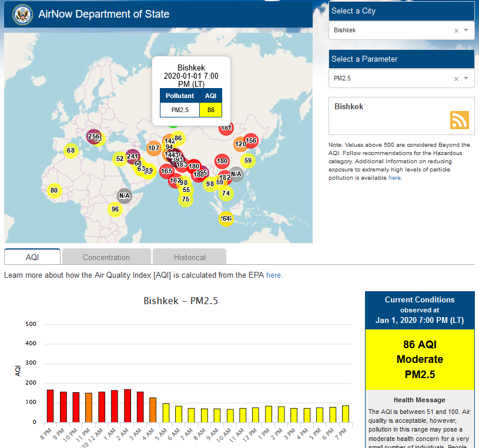This screenshot has height=448, width=479.
Task: Expand the Select a City dropdown arrow
Action: tap(466, 30)
